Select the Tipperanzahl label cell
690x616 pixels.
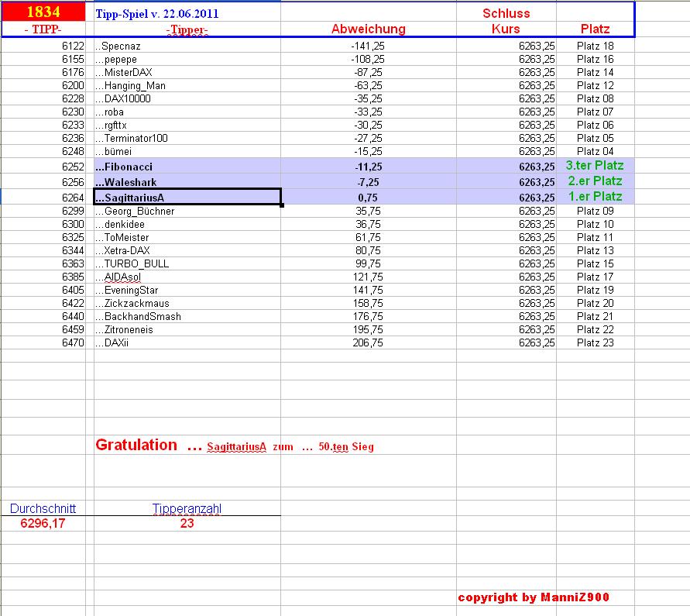pyautogui.click(x=187, y=509)
